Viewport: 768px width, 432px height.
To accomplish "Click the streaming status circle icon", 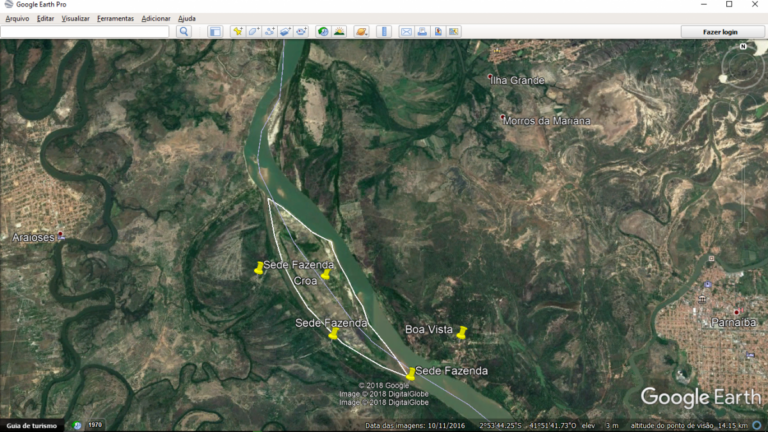I will pos(757,426).
